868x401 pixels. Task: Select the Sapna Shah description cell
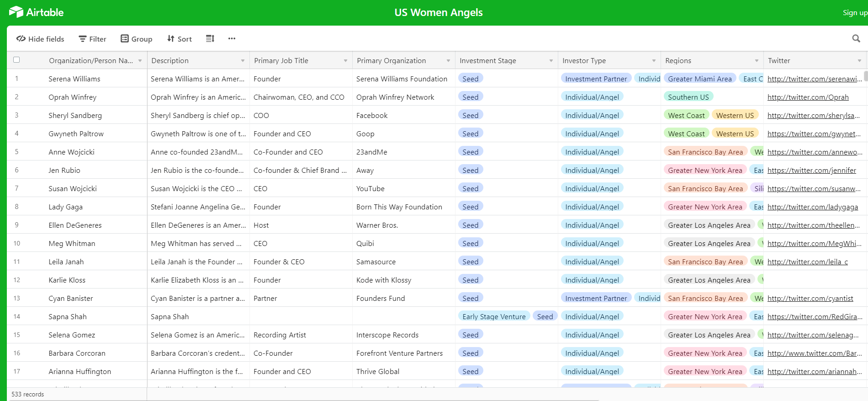tap(198, 316)
